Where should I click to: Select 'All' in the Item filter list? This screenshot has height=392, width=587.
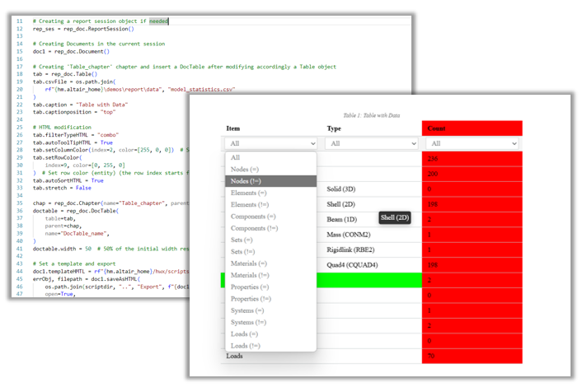pyautogui.click(x=270, y=157)
